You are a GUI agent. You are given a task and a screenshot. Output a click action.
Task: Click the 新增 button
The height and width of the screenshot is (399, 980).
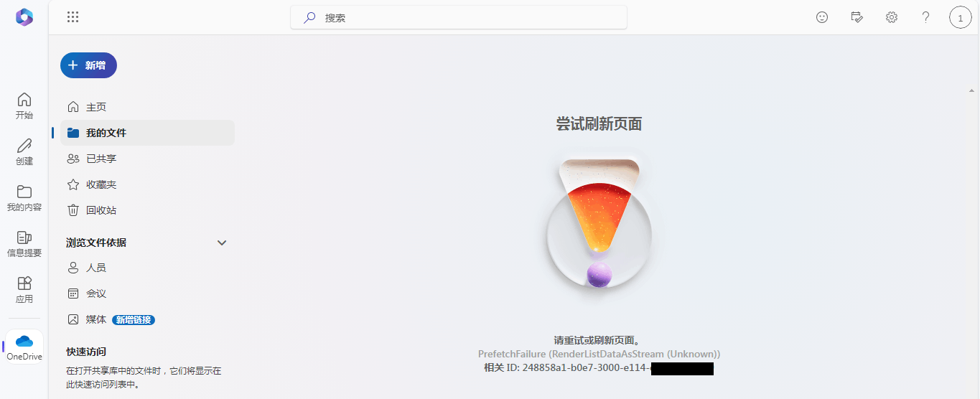coord(88,65)
